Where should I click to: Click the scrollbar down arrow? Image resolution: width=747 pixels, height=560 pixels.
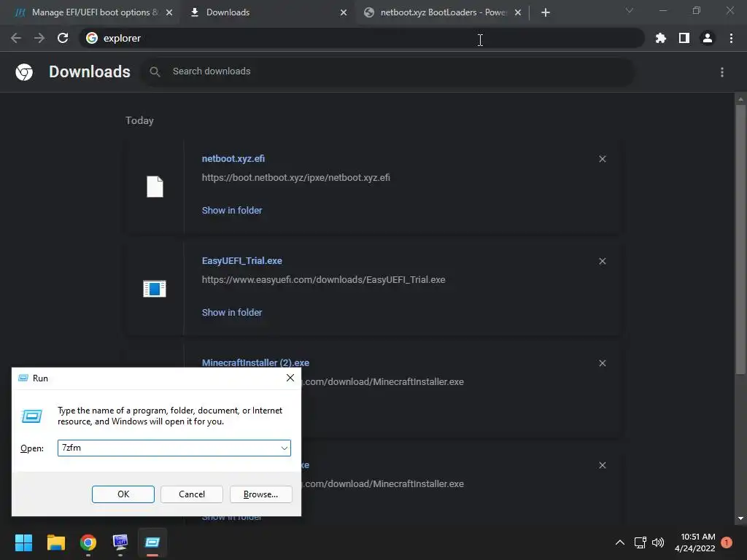coord(740,518)
